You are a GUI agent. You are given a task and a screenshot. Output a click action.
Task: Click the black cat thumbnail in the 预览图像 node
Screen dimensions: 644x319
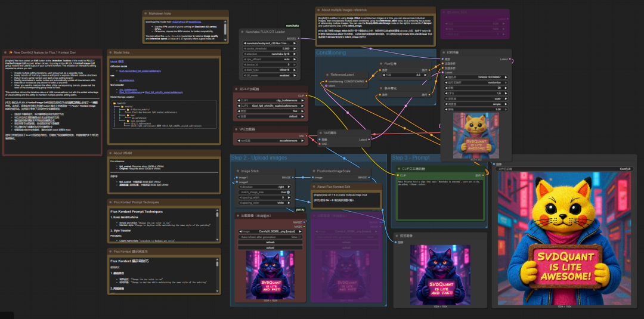(440, 274)
